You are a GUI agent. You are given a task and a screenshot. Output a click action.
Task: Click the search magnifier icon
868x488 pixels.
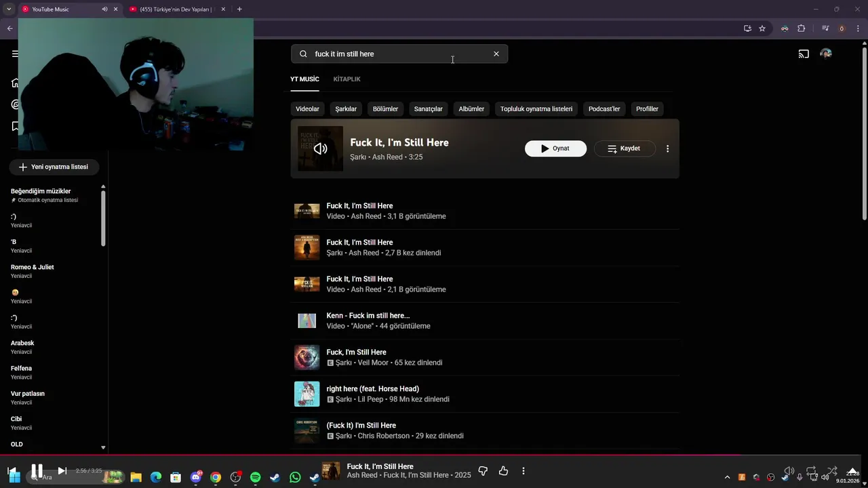coord(303,54)
